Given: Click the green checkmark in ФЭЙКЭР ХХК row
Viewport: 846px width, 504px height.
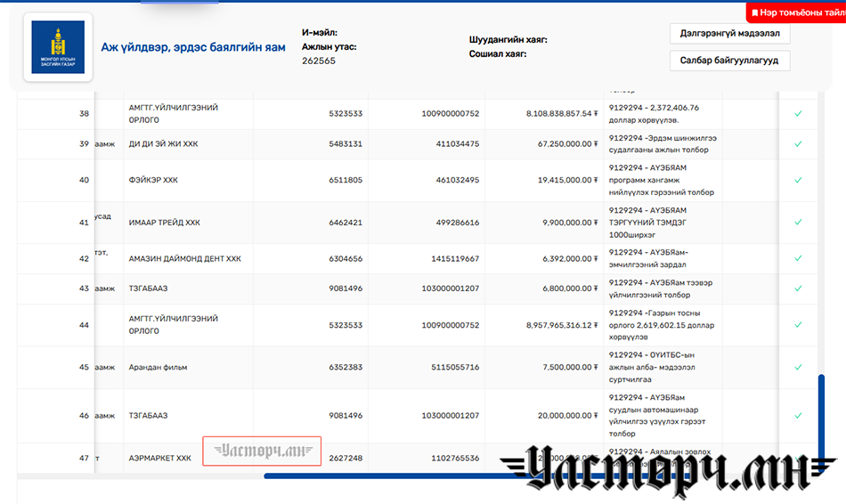Looking at the screenshot, I should (798, 180).
